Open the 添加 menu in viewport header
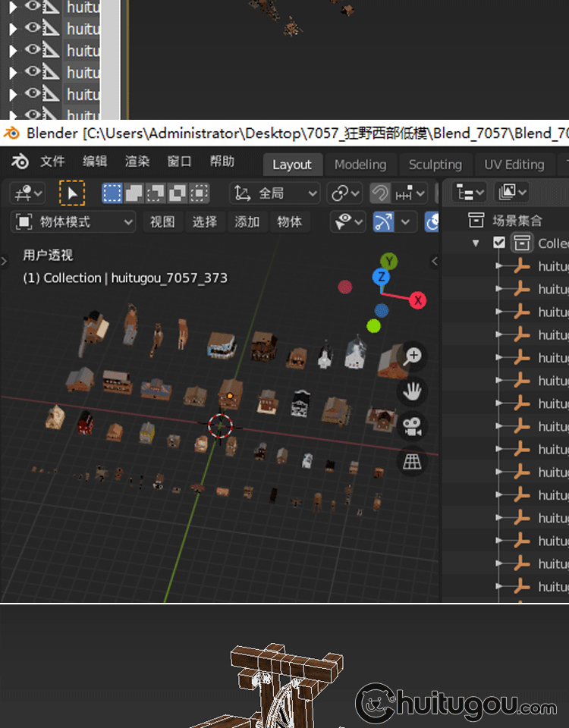This screenshot has width=569, height=728. pos(247,222)
